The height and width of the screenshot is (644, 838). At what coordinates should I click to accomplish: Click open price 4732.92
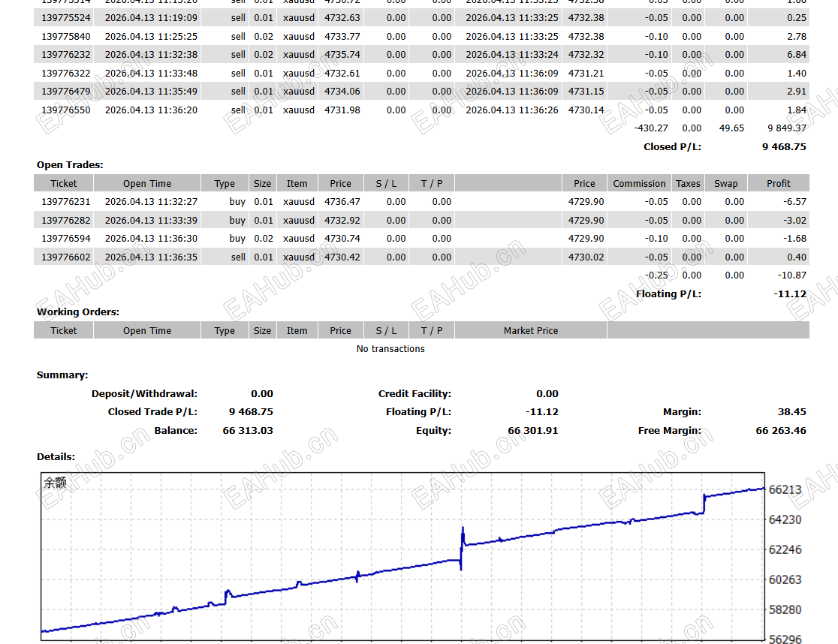coord(342,221)
